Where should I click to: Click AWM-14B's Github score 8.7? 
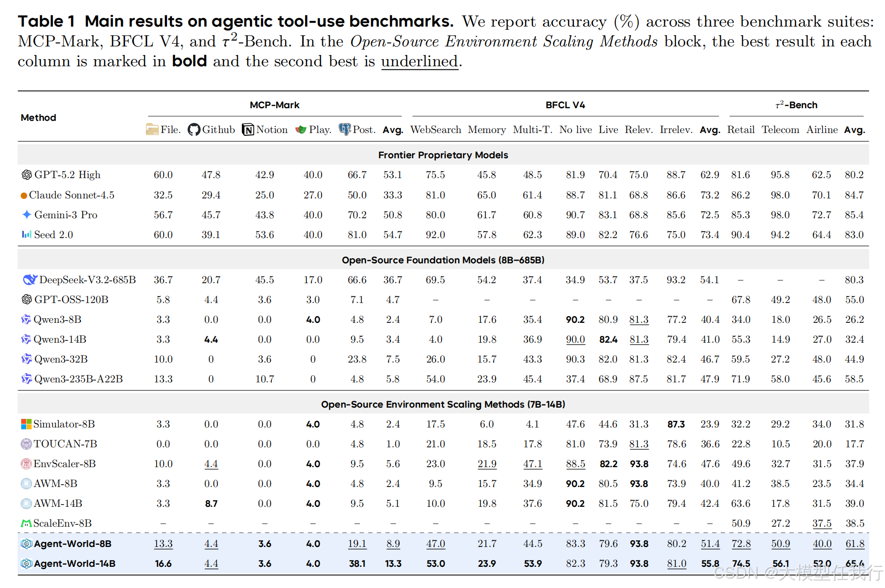click(211, 504)
